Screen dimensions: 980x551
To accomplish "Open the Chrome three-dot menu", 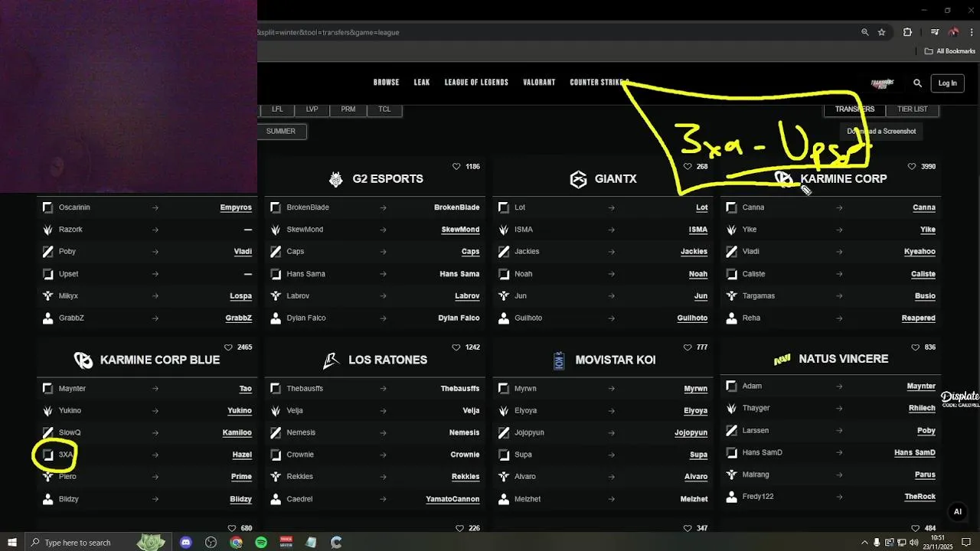I will click(972, 32).
